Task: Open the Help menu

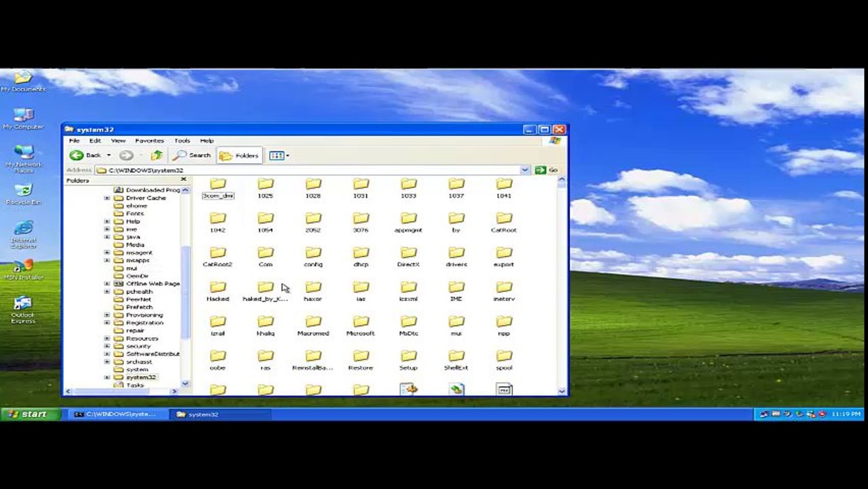Action: click(x=206, y=141)
